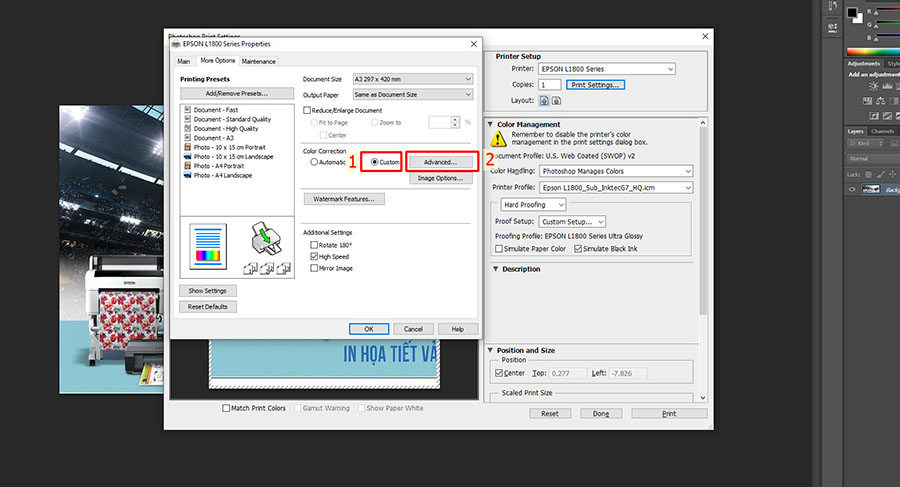
Task: Hide the Background layer with eye icon
Action: click(852, 190)
